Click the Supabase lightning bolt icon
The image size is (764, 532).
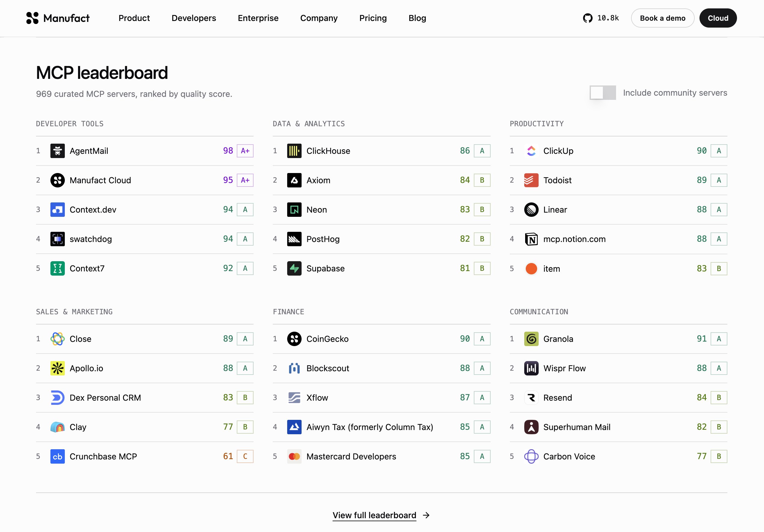pyautogui.click(x=294, y=268)
